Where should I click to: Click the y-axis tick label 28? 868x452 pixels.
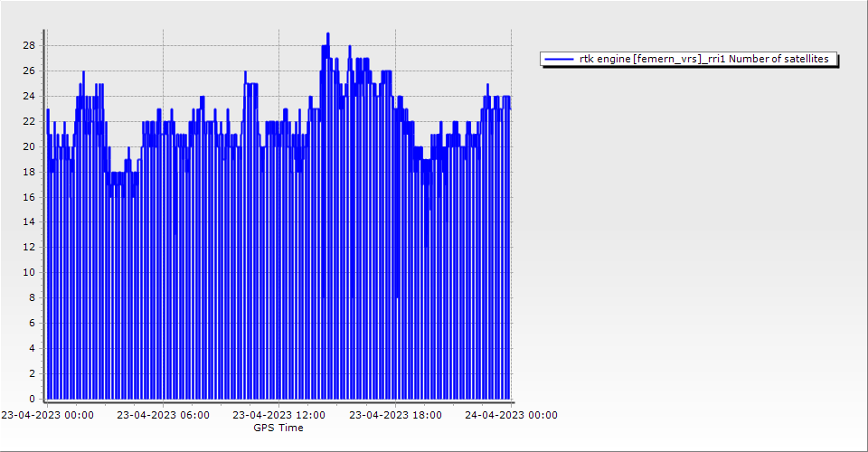point(30,45)
